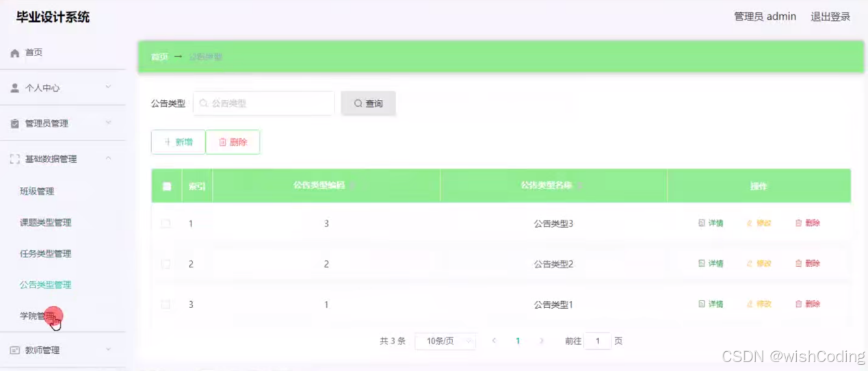868x371 pixels.
Task: Click the 首页 breadcrumb link
Action: 159,57
